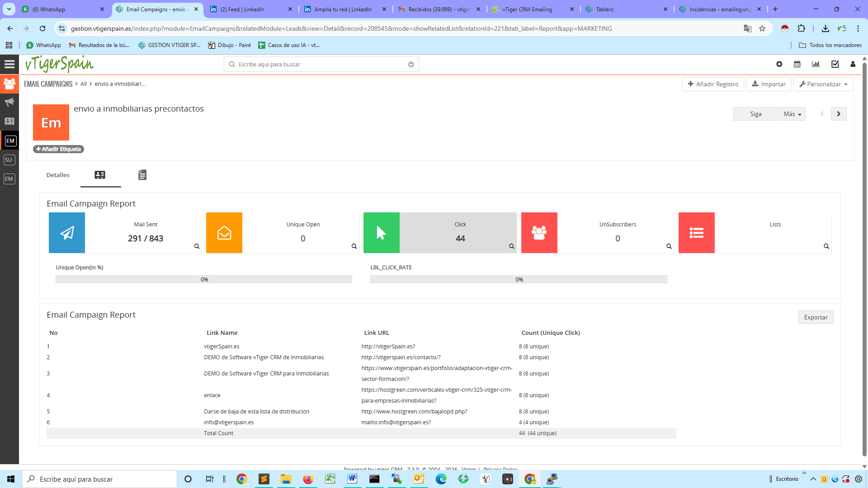868x488 pixels.
Task: Open the search filter dropdown in search bar
Action: tap(411, 64)
